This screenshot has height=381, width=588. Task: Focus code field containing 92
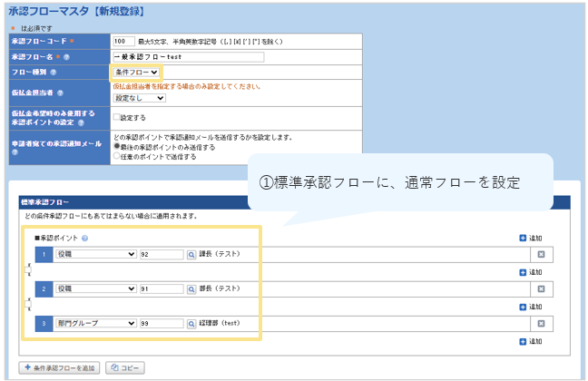[x=162, y=255]
